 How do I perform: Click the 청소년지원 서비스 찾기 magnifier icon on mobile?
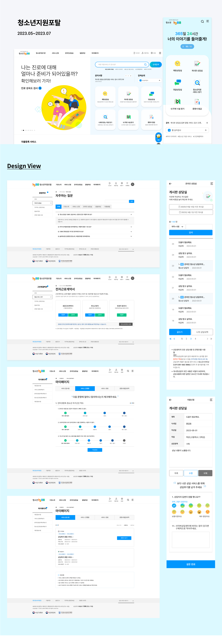point(197,82)
